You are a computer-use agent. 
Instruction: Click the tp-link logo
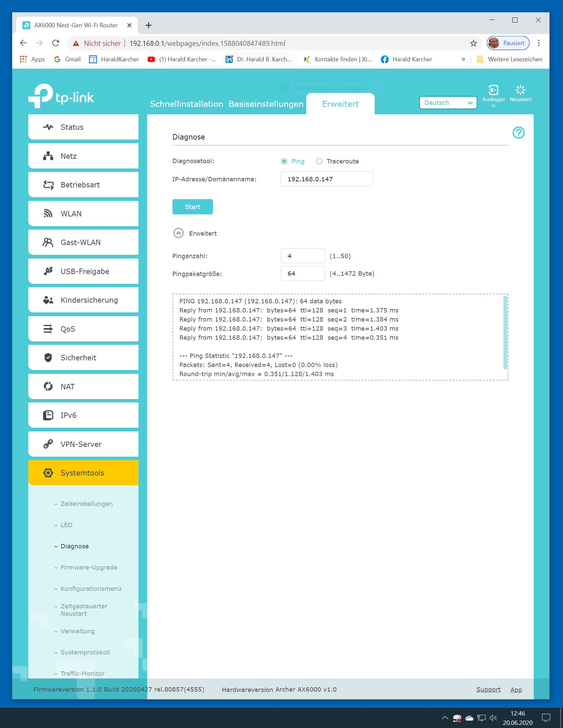point(61,96)
